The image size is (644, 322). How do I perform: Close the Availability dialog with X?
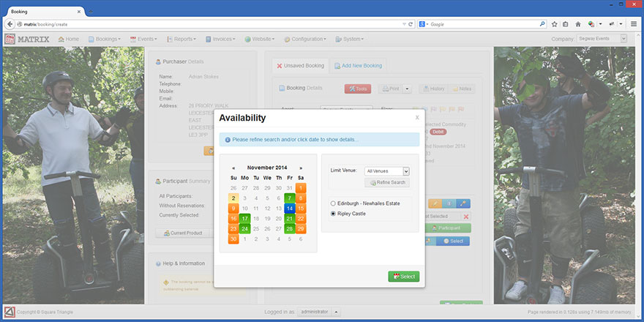pos(417,118)
